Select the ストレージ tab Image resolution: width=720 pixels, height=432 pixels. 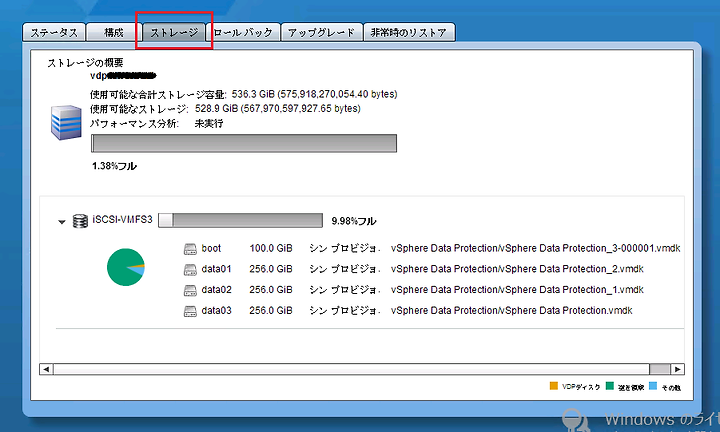click(x=174, y=32)
